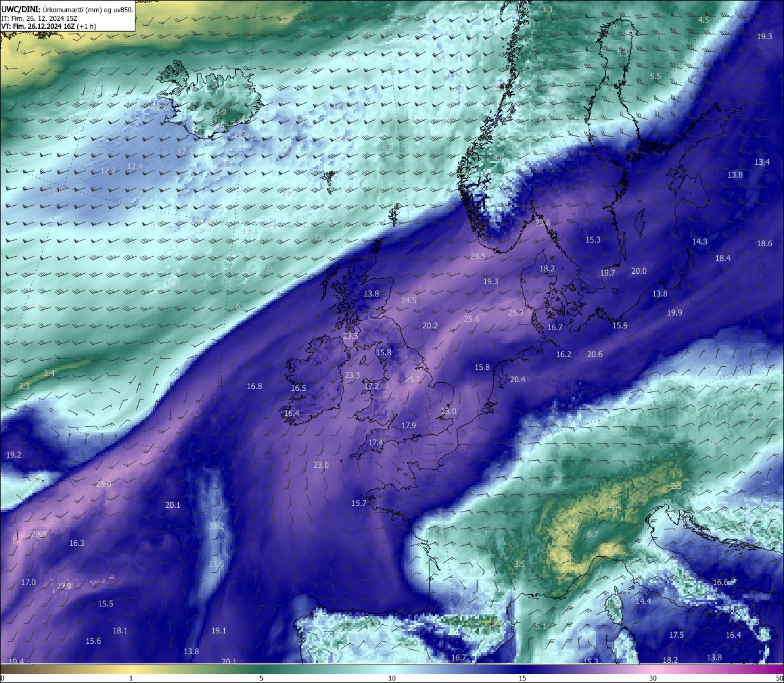Click the 28.5 map value

(x=39, y=534)
